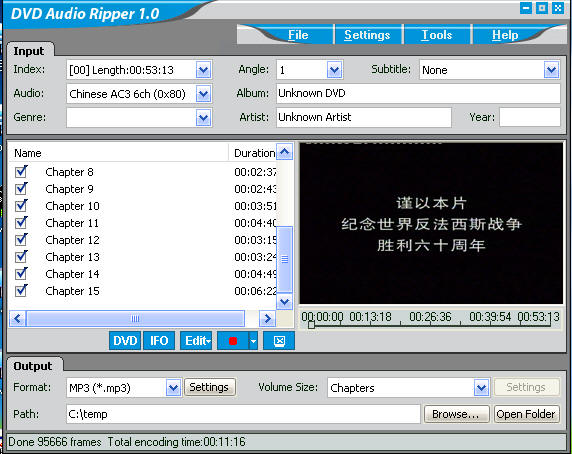Screen dimensions: 572x454
Task: Expand the Angle dropdown
Action: tap(334, 70)
